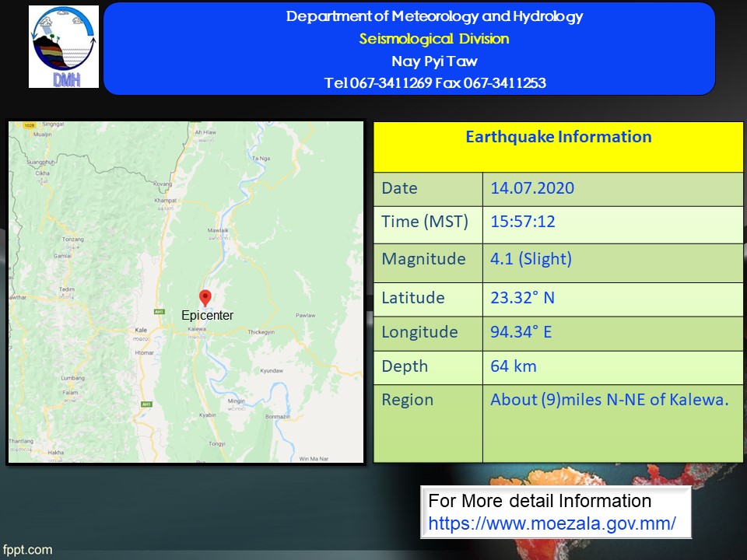Click the 'Thickegyin' label on map

tap(261, 332)
